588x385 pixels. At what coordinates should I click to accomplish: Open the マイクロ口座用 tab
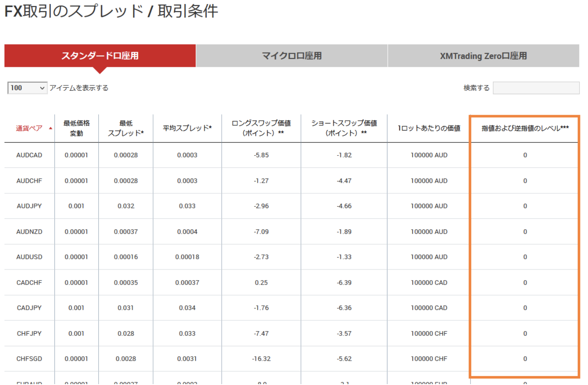pyautogui.click(x=291, y=56)
